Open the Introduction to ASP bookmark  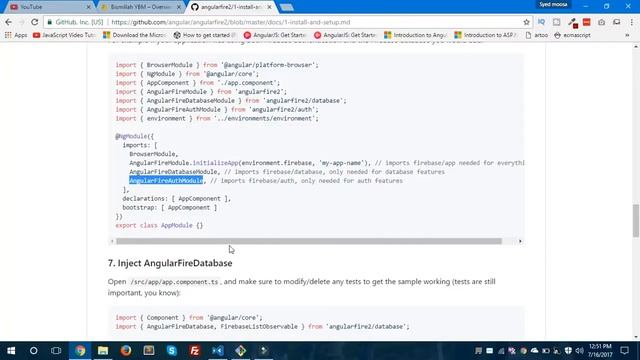coord(486,35)
